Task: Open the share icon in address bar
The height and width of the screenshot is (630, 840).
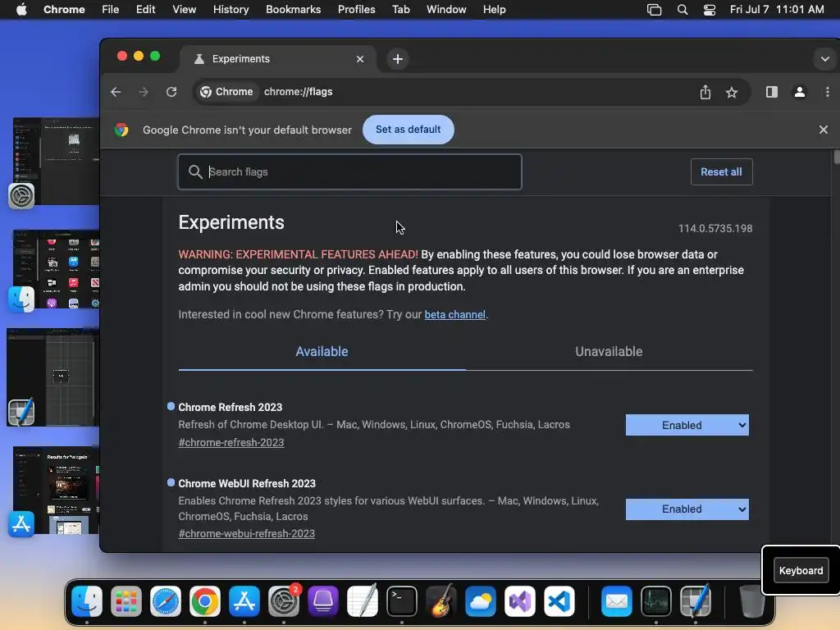Action: coord(705,92)
